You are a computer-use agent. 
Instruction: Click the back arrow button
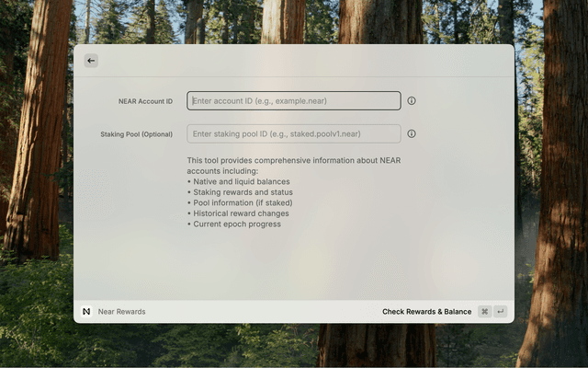point(91,61)
